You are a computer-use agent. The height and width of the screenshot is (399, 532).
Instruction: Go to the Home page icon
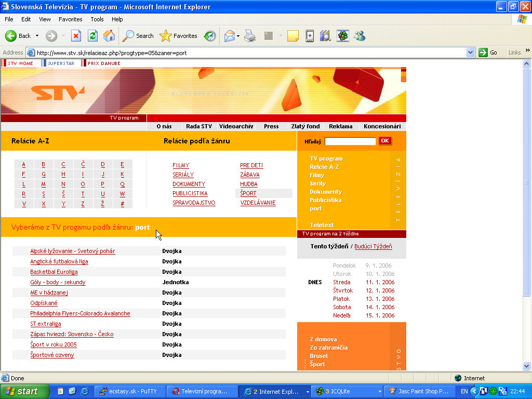tap(109, 36)
